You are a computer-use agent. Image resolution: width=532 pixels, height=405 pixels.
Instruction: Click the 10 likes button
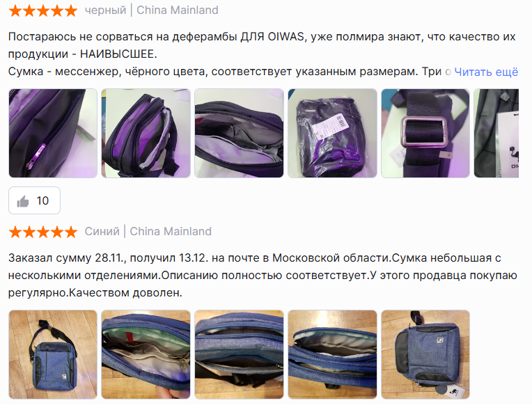[34, 200]
